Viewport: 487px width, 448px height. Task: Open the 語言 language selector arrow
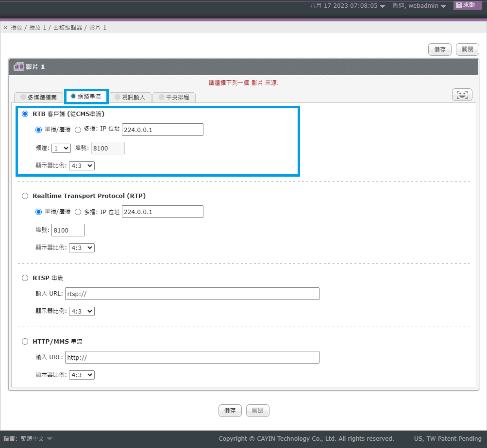(x=50, y=439)
